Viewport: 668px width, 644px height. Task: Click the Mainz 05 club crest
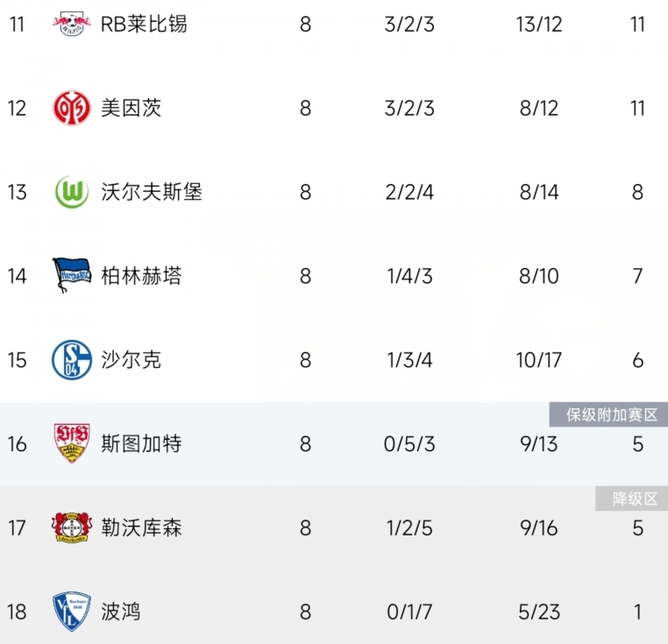(72, 108)
